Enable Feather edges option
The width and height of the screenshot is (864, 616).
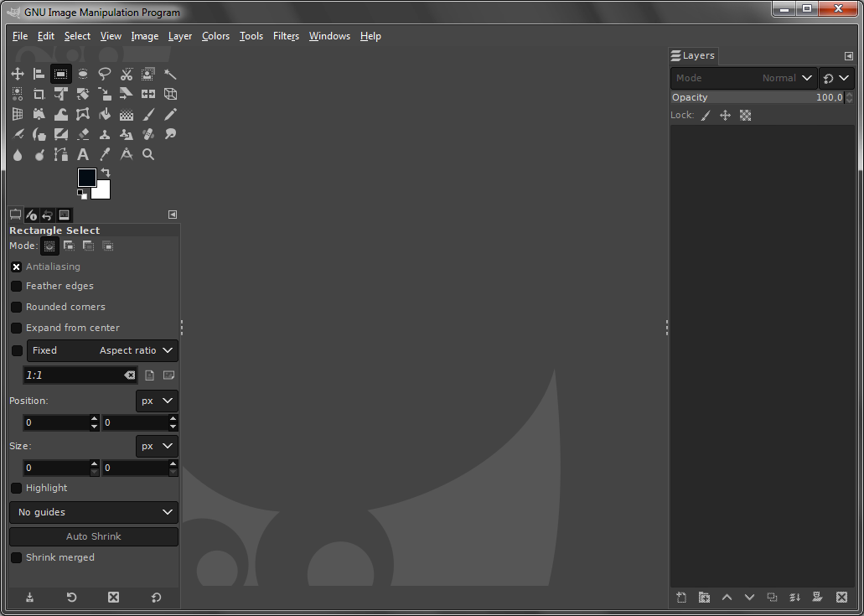click(x=17, y=286)
